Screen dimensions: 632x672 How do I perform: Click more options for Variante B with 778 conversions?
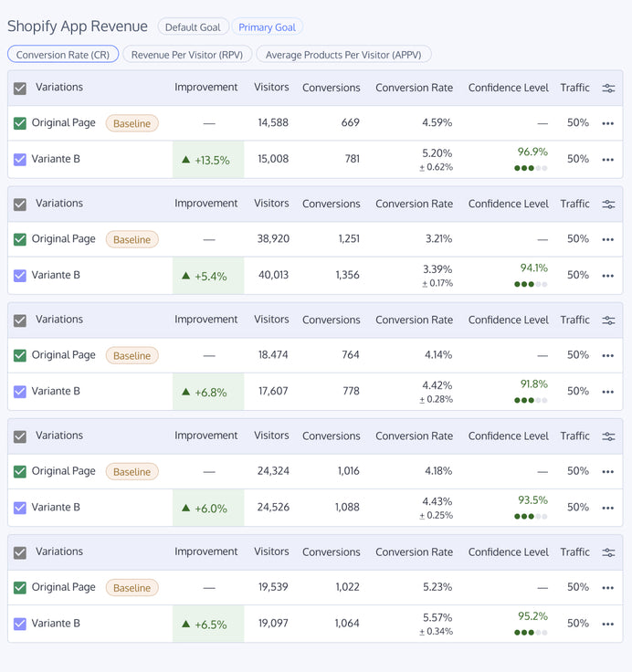(x=608, y=392)
